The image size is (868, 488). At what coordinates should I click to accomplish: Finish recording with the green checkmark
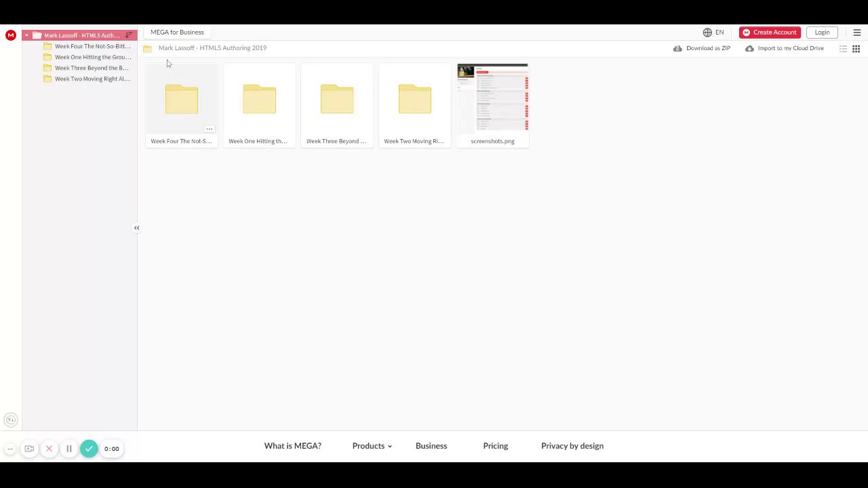tap(89, 449)
